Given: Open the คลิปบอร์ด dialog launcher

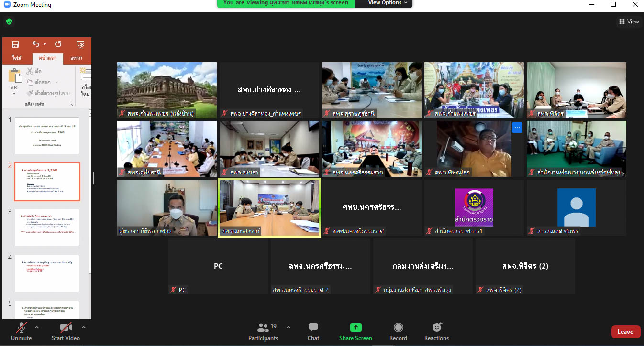Looking at the screenshot, I should coord(72,104).
